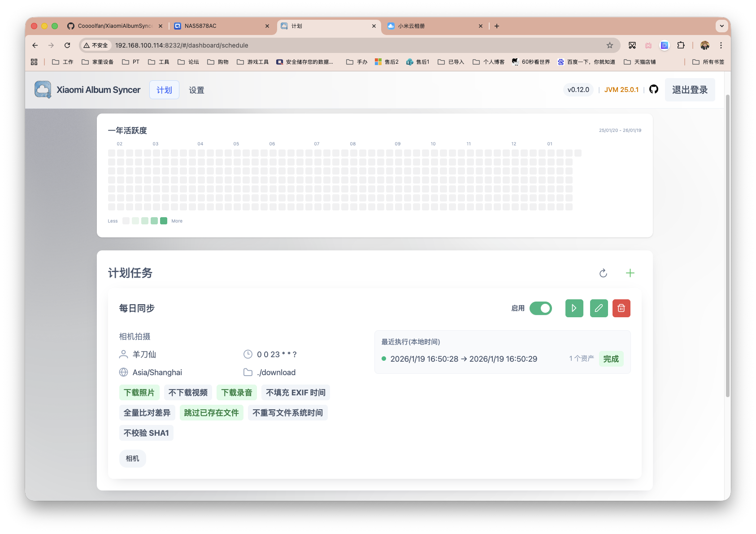Edit 每日同步 using the pencil icon
756x534 pixels.
(x=599, y=308)
